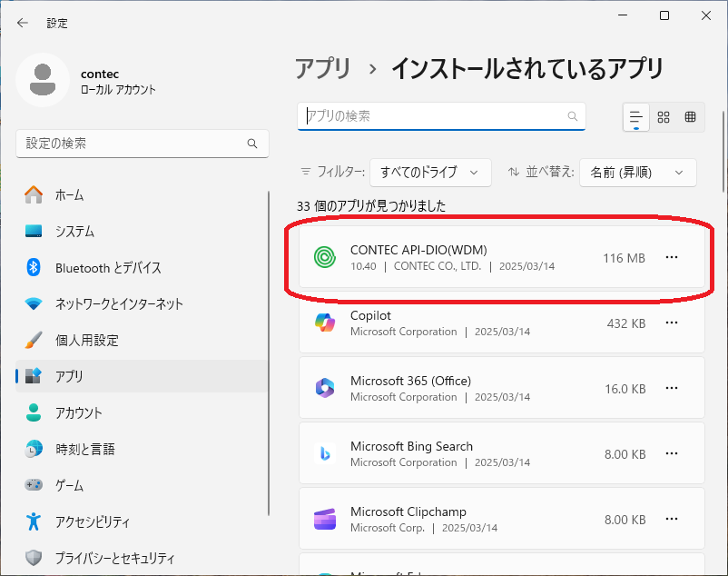
Task: Open the ホーム settings page
Action: [142, 194]
